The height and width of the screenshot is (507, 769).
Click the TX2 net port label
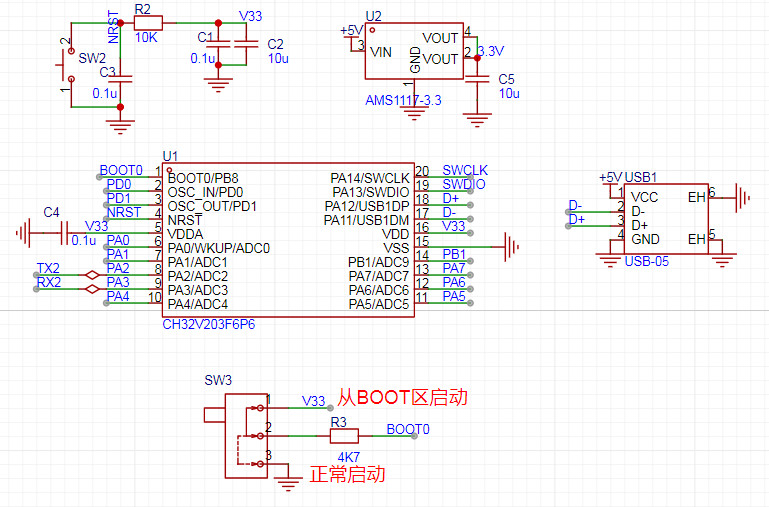click(47, 269)
